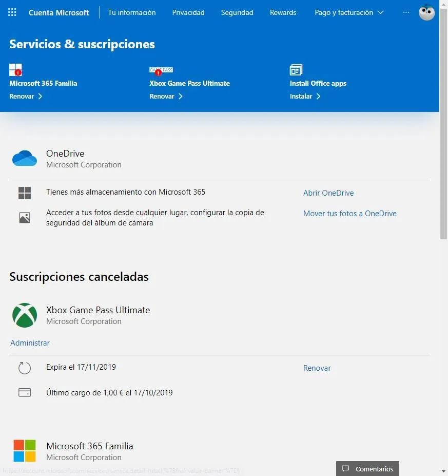Click the Xbox Game Pass banner icon
This screenshot has width=448, height=476.
point(161,71)
